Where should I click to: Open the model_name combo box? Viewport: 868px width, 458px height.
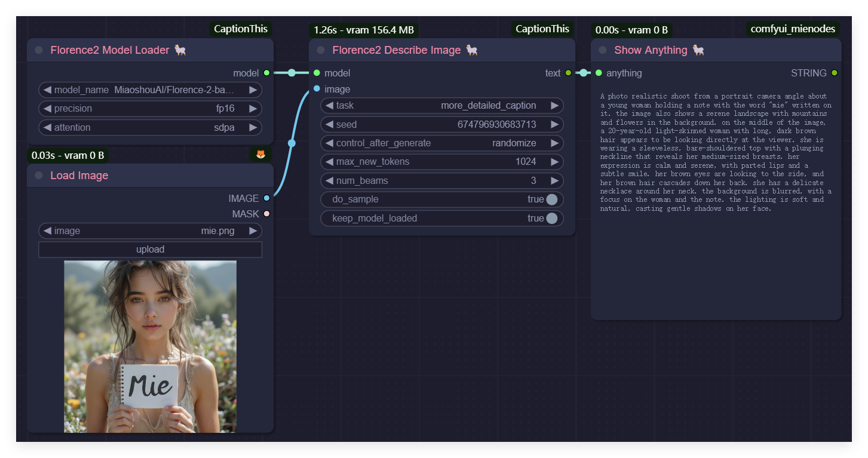(x=150, y=90)
